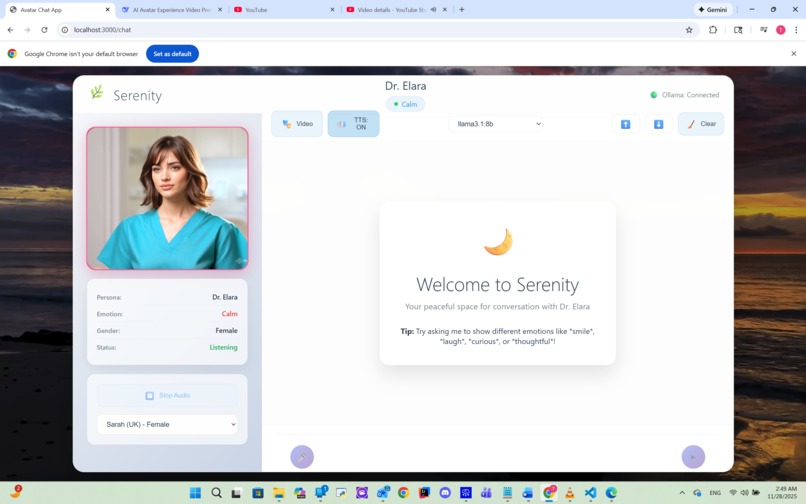Click the Stop Audio button
806x504 pixels.
(168, 395)
